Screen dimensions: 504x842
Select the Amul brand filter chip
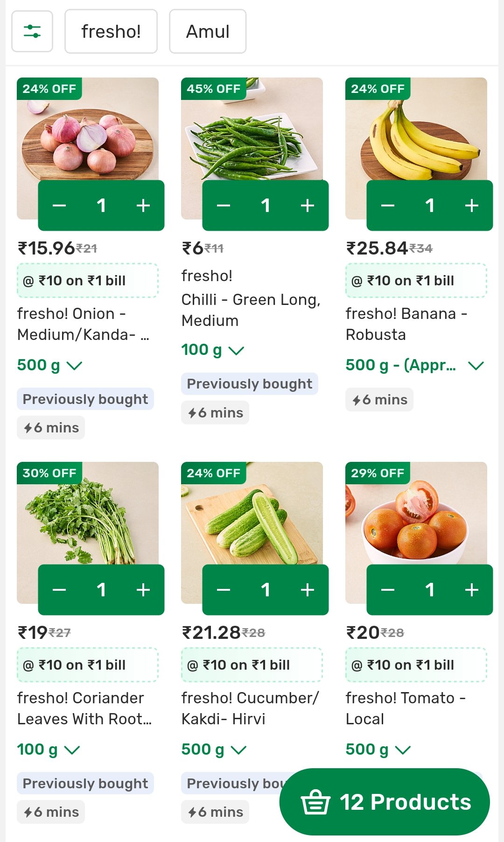(208, 31)
